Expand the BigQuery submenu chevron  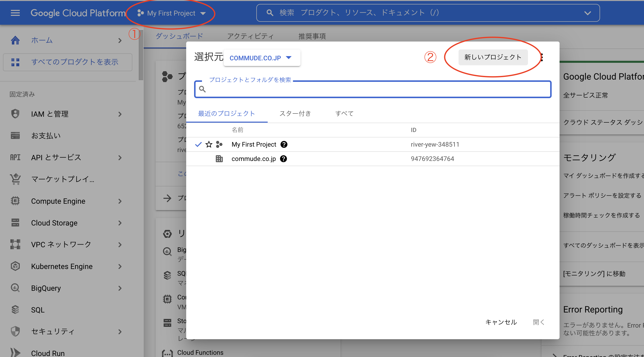click(x=120, y=288)
